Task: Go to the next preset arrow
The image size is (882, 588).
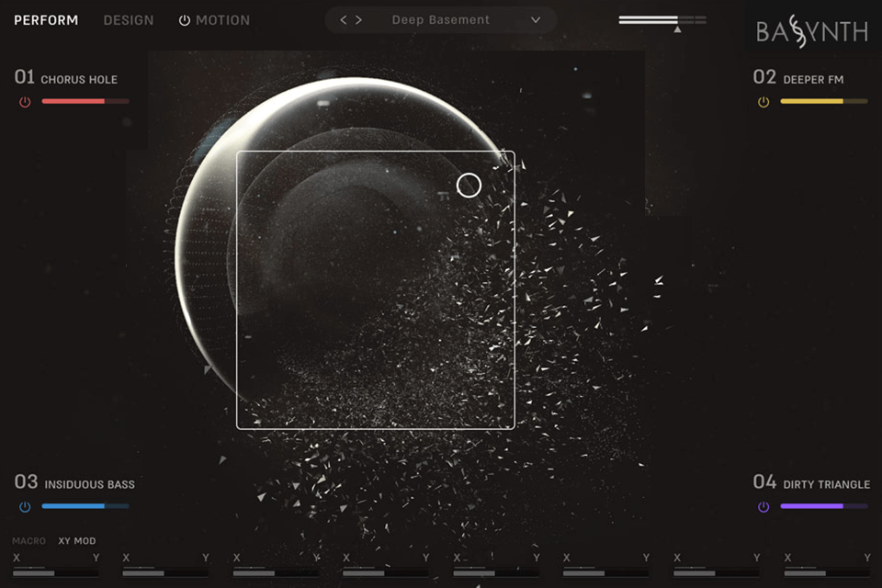Action: 359,19
